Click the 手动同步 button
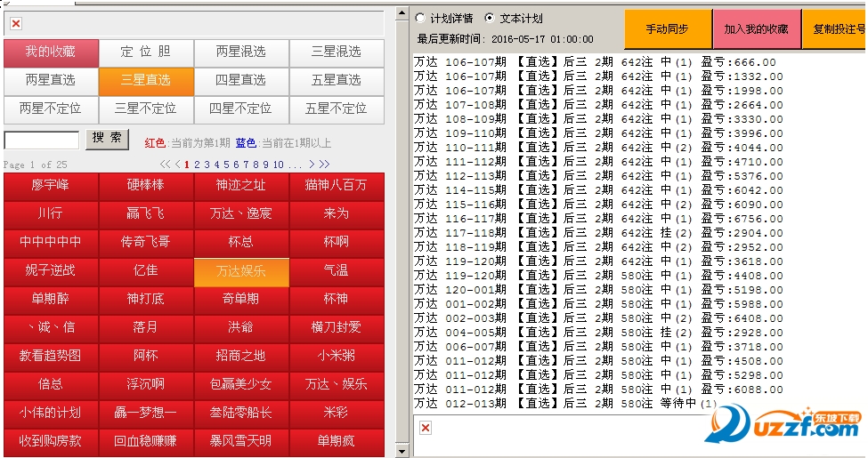868x458 pixels. click(668, 28)
